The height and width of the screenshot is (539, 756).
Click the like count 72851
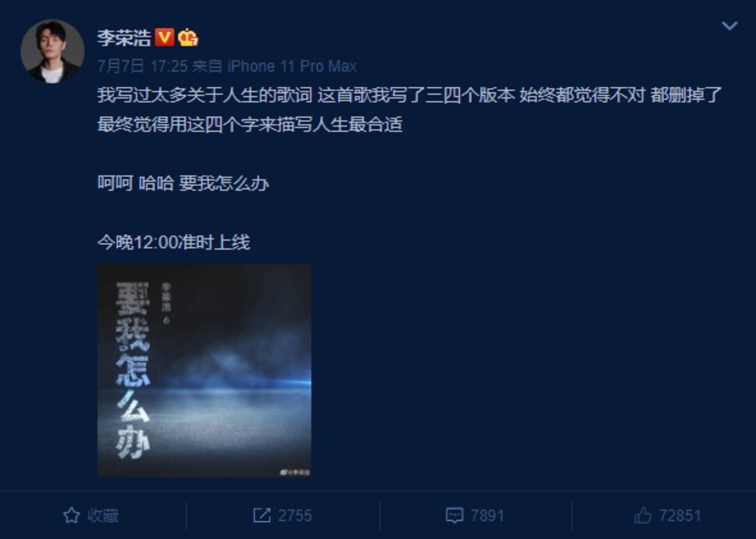(680, 515)
